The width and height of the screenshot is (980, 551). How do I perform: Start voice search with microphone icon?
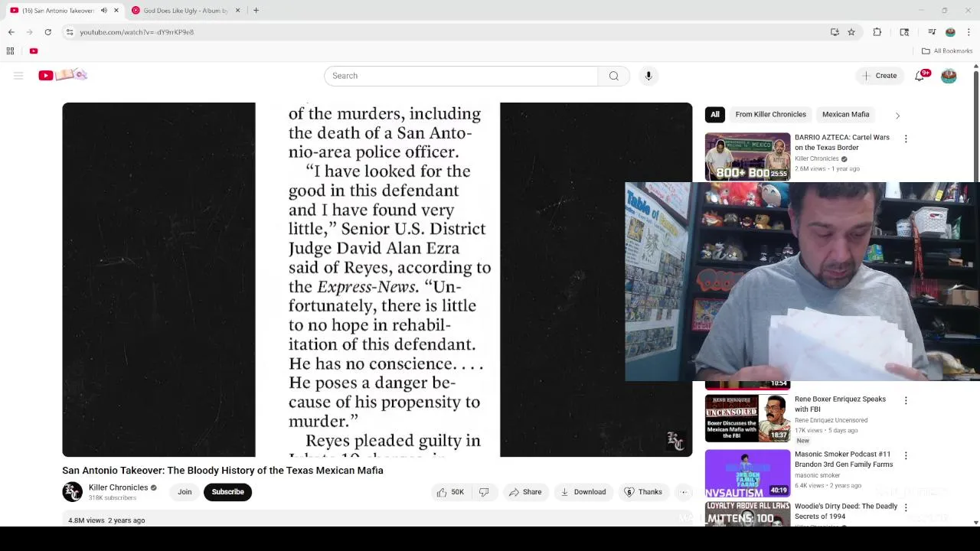tap(648, 76)
